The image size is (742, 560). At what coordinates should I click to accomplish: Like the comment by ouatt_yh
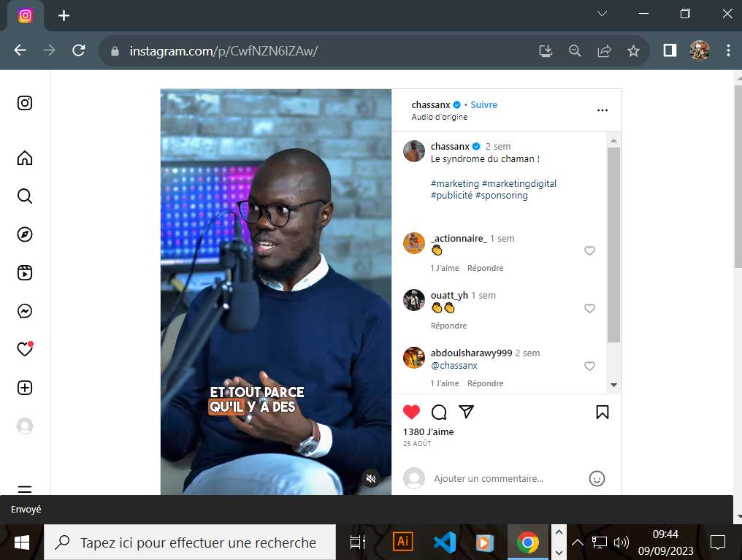pyautogui.click(x=590, y=309)
